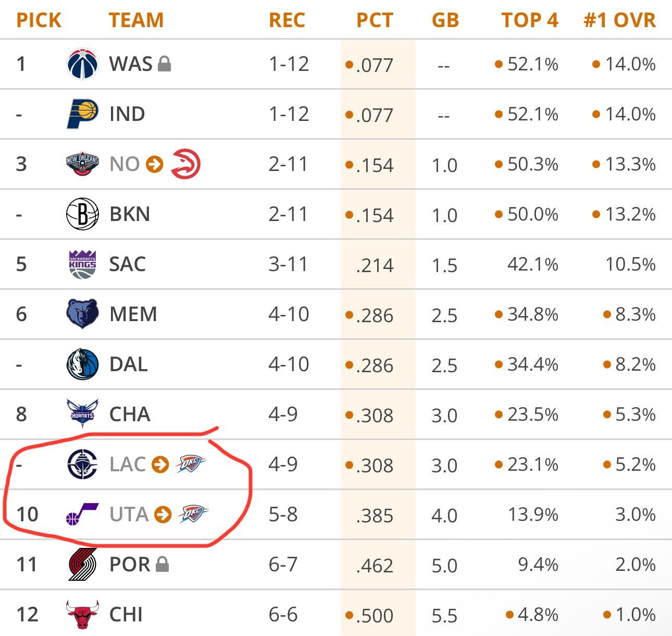This screenshot has height=636, width=672.
Task: Sort by TOP 4 column header
Action: click(x=529, y=20)
